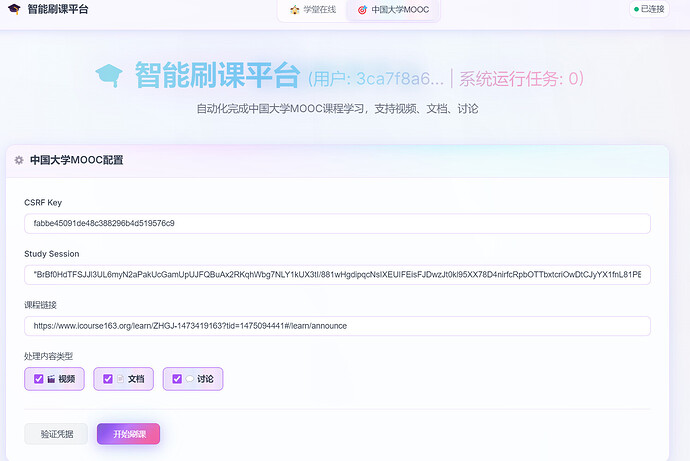Click the large teal graduation cap icon
Screen dimensions: 690x461
tap(109, 76)
